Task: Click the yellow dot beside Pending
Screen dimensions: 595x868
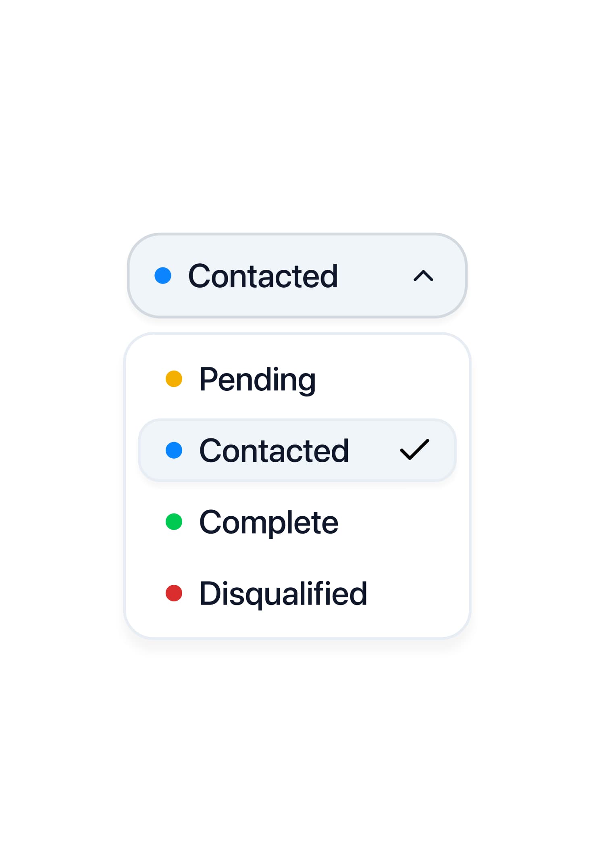Action: [174, 378]
